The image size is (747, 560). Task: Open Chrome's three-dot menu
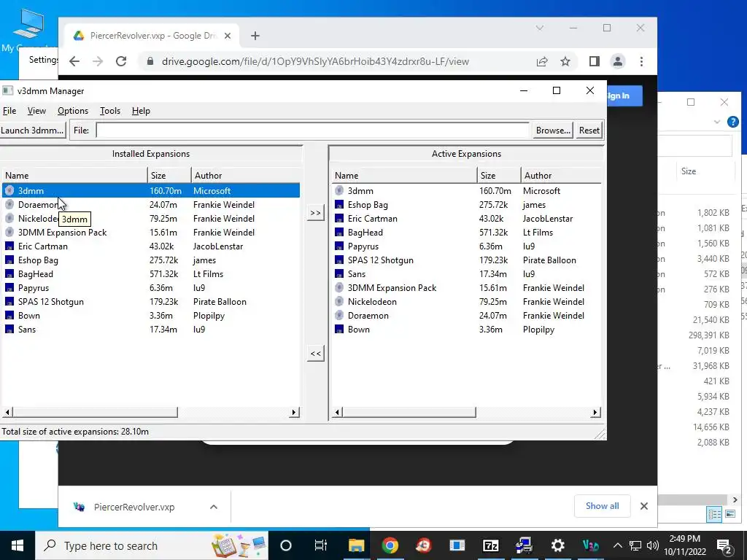641,61
